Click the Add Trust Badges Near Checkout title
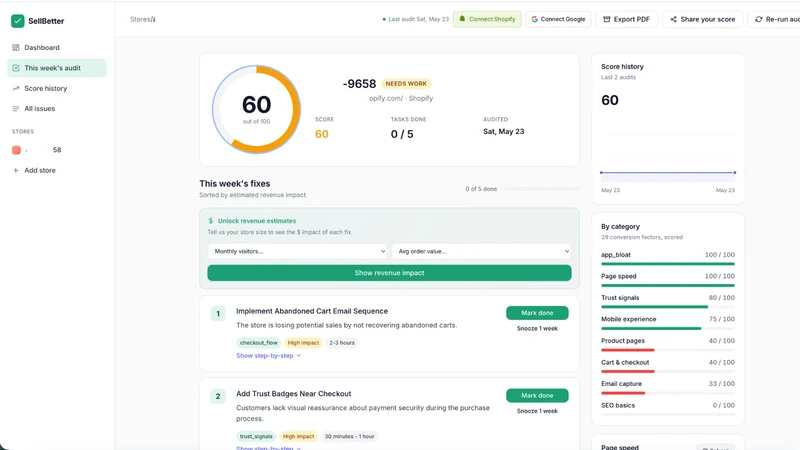The image size is (800, 450). tap(293, 394)
